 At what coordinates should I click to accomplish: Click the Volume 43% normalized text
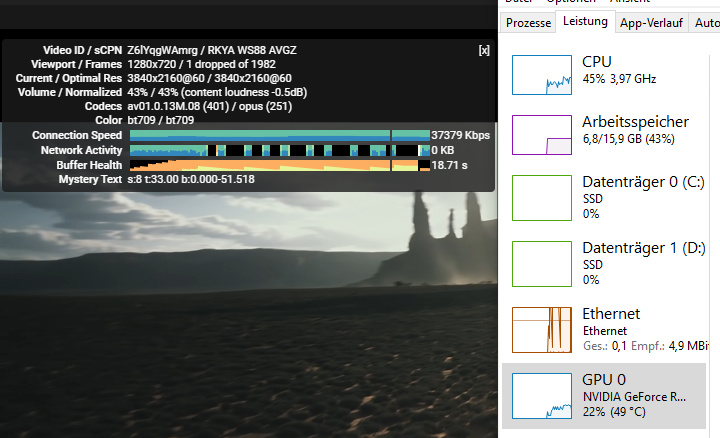tap(217, 92)
